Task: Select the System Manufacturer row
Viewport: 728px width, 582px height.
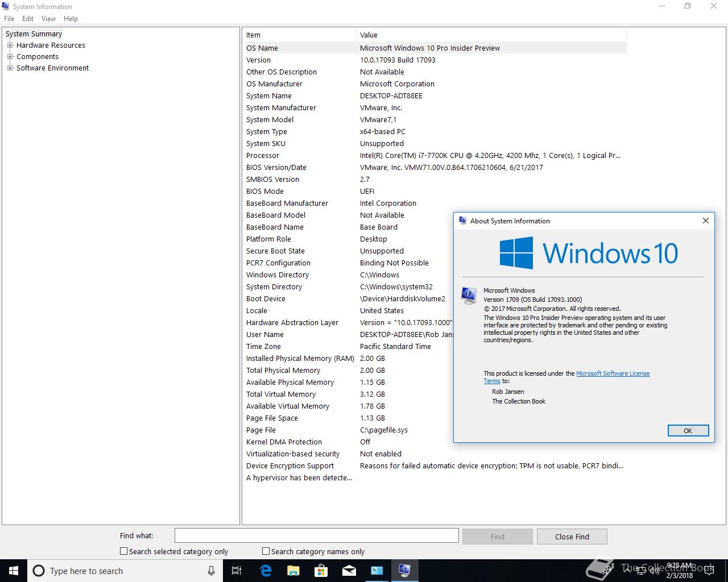Action: 436,108
